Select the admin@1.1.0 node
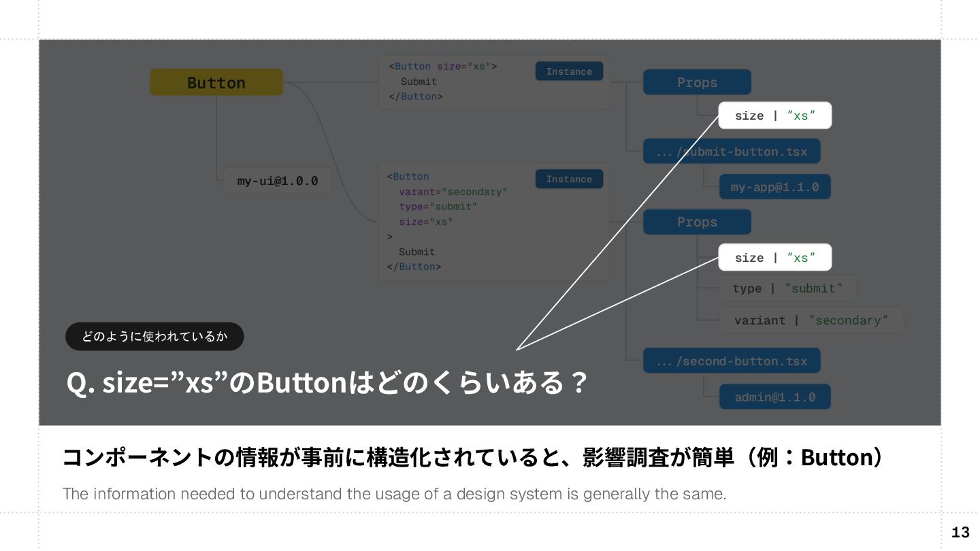The height and width of the screenshot is (551, 980). (x=775, y=397)
